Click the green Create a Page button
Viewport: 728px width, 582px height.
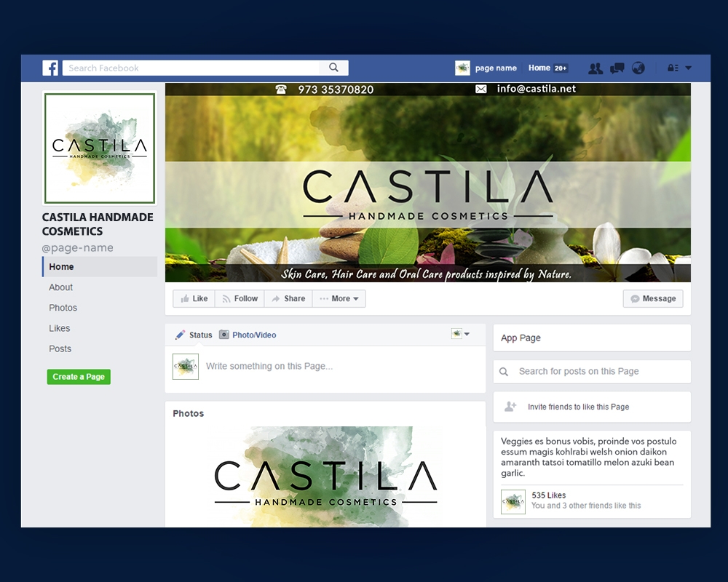tap(79, 377)
